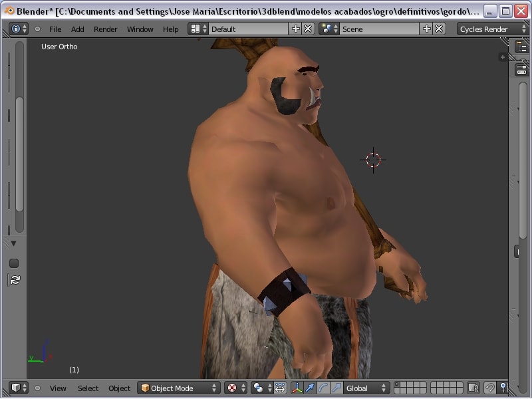532x399 pixels.
Task: Open the Info editor type selector
Action: click(x=18, y=29)
